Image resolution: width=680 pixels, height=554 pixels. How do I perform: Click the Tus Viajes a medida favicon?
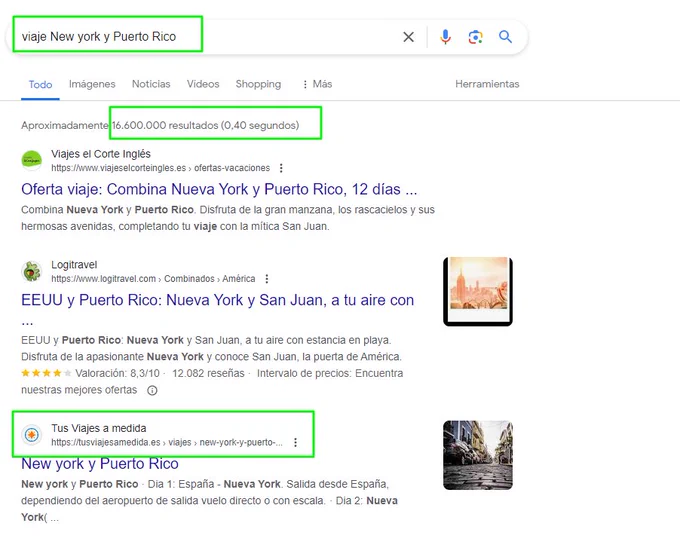32,434
